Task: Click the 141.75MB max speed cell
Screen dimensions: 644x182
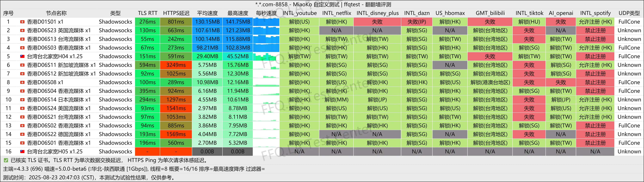Action: tap(238, 22)
